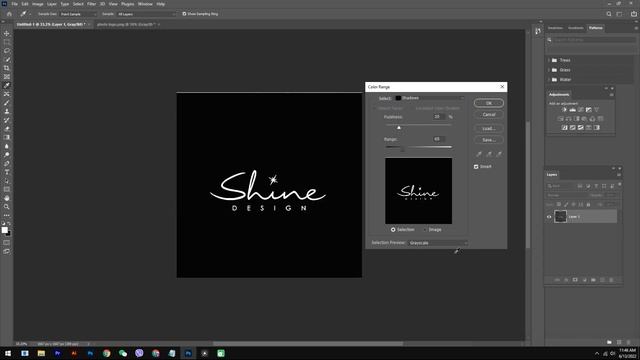Create a new layer in Layers panel

click(602, 280)
